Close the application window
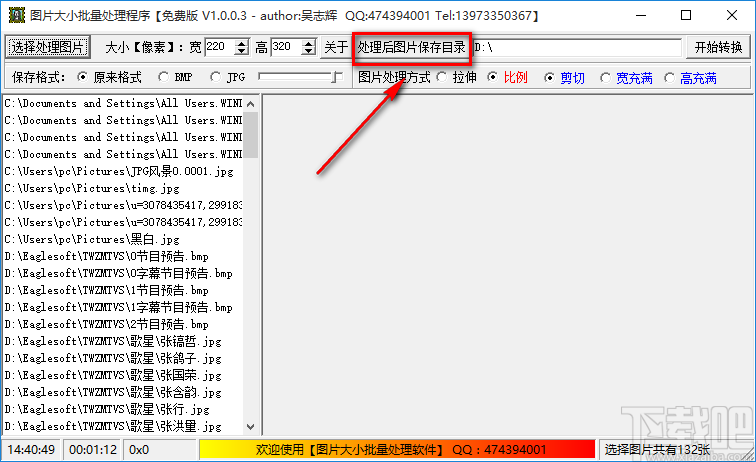 pos(731,15)
